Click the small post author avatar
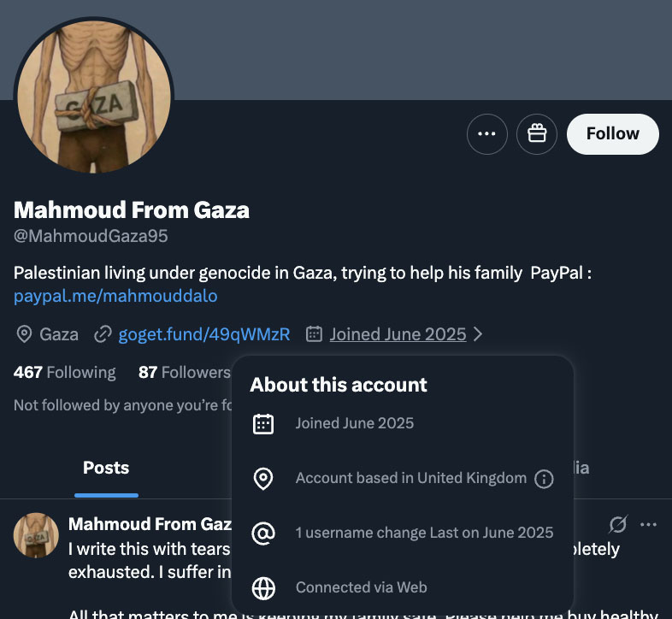 pyautogui.click(x=36, y=536)
